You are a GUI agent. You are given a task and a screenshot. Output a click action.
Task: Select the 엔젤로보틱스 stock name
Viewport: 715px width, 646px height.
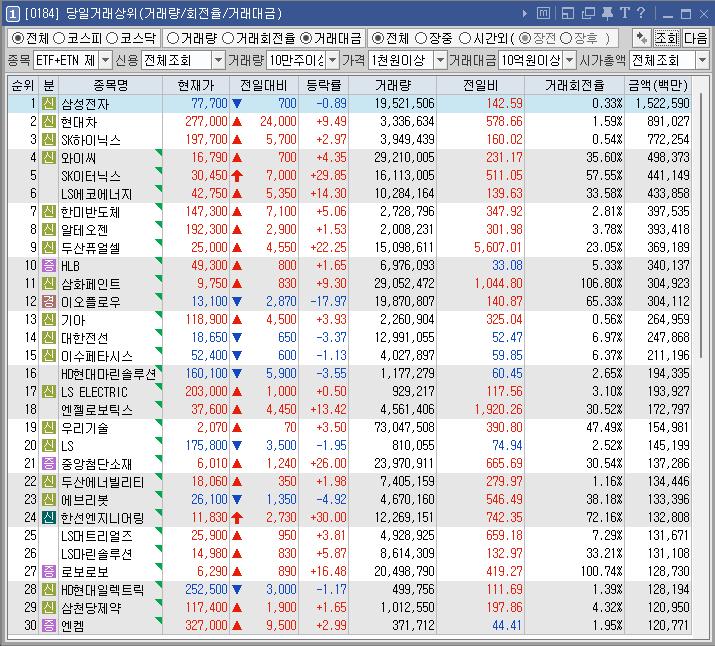tap(97, 410)
